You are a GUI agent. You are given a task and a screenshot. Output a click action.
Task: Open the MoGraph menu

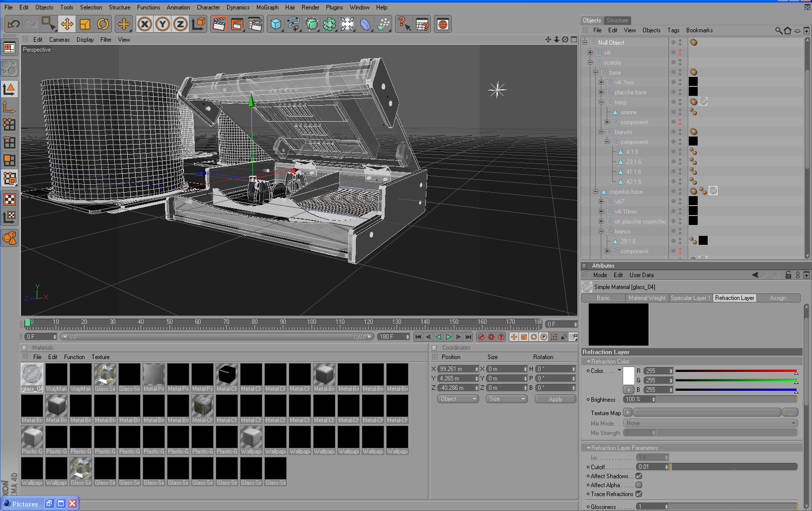tap(267, 7)
